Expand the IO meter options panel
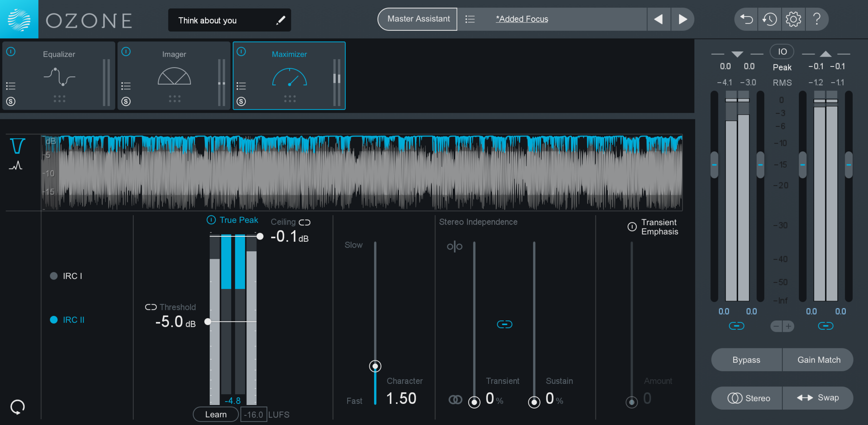This screenshot has height=425, width=868. (782, 51)
